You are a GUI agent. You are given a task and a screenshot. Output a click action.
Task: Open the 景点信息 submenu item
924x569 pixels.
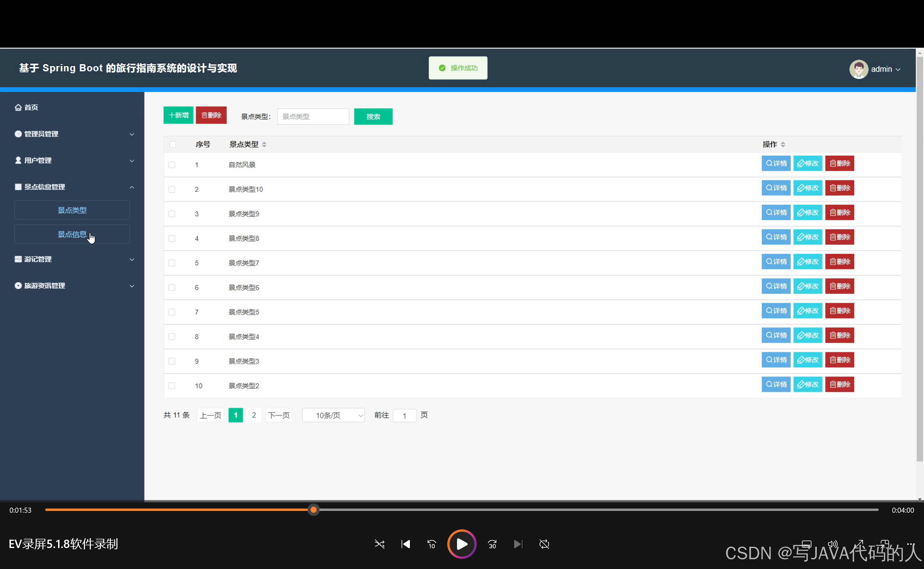(72, 234)
